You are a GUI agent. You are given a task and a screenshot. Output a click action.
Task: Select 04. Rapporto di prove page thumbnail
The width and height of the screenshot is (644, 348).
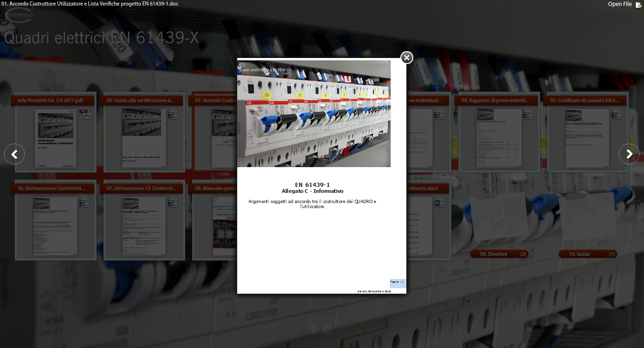(x=499, y=138)
